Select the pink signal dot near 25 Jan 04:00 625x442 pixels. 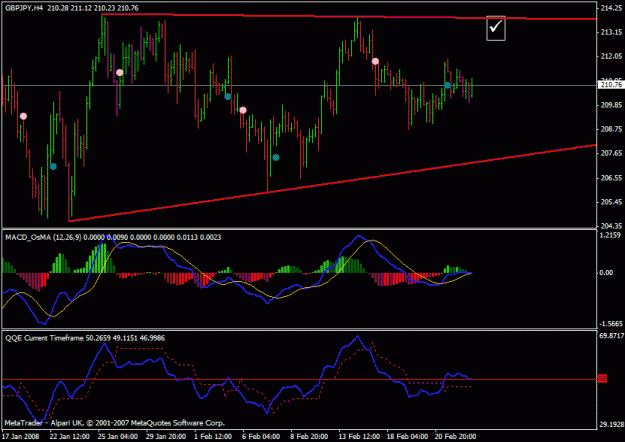click(120, 73)
